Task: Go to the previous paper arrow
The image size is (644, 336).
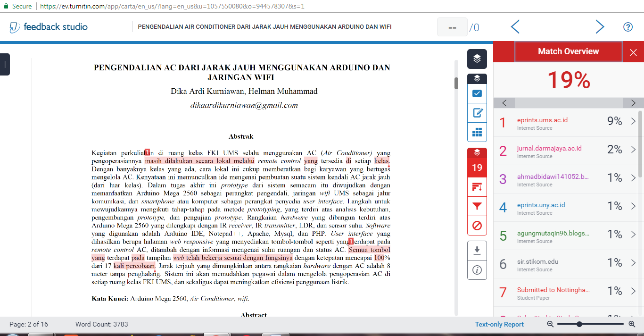Action: pos(515,27)
